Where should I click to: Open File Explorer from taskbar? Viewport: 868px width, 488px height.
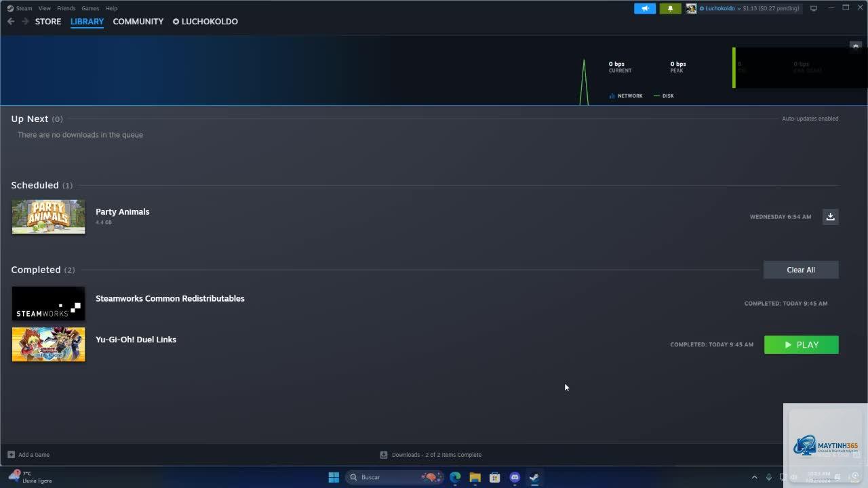[x=475, y=477]
